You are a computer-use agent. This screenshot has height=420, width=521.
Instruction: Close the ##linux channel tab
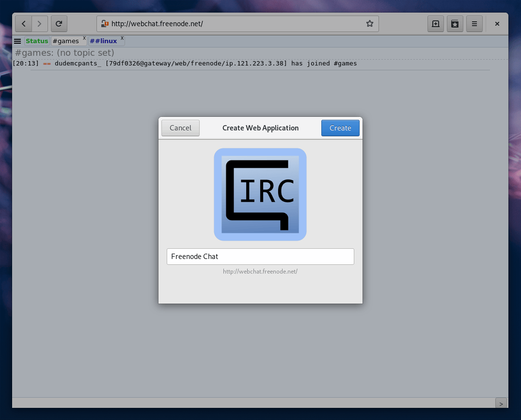coord(122,38)
